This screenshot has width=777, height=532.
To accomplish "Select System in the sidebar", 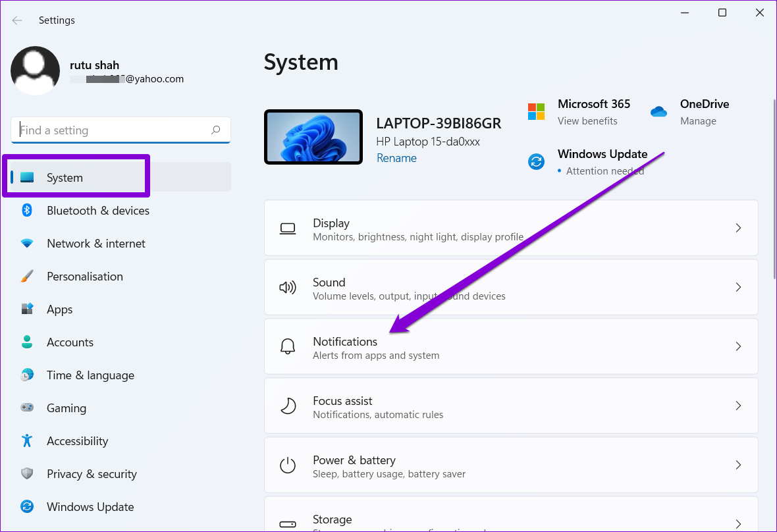I will 121,177.
